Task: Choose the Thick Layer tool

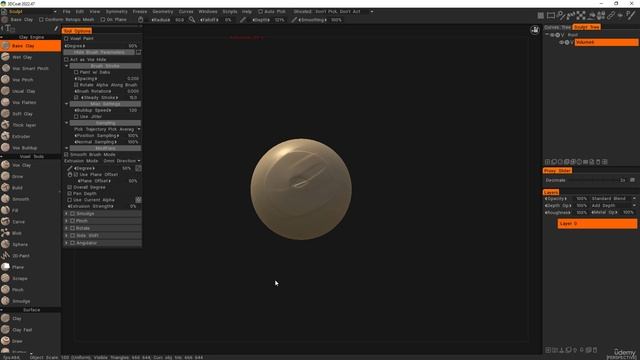Action: 31,125
